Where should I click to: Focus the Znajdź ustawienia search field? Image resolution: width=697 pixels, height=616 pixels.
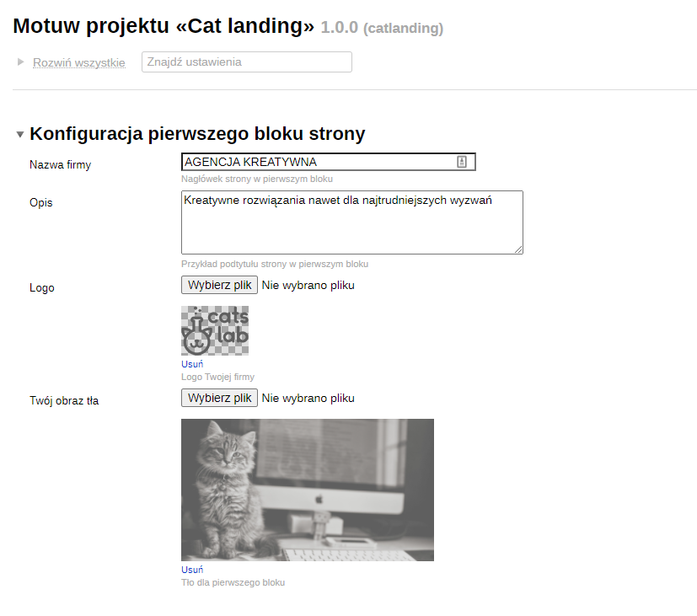(247, 62)
